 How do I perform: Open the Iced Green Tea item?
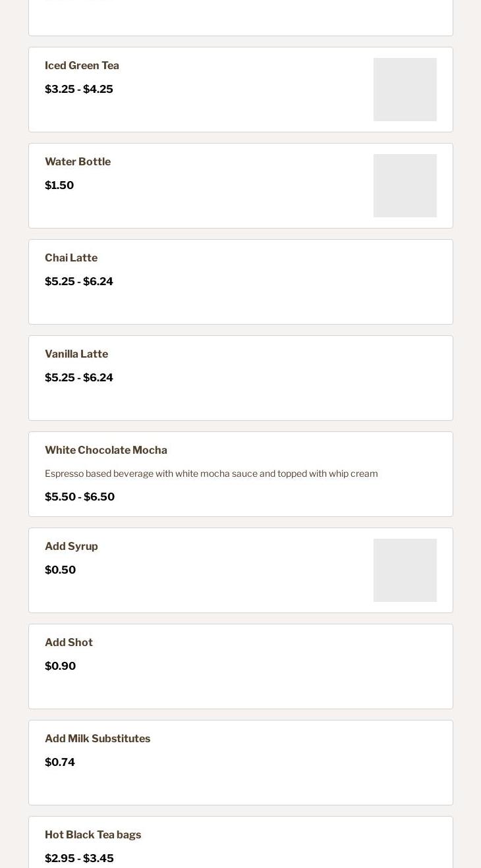point(82,66)
